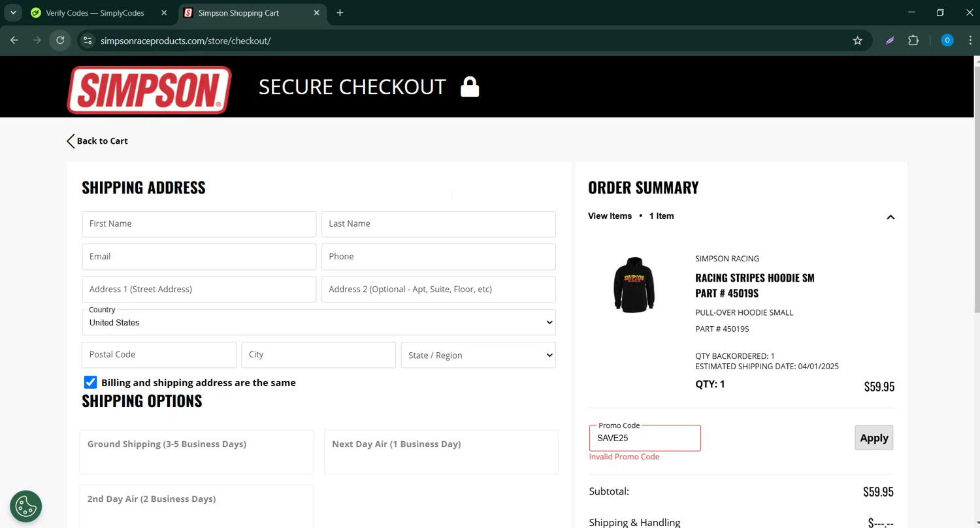Screen dimensions: 980x528
Task: Click the Apply promo code button
Action: (x=874, y=438)
